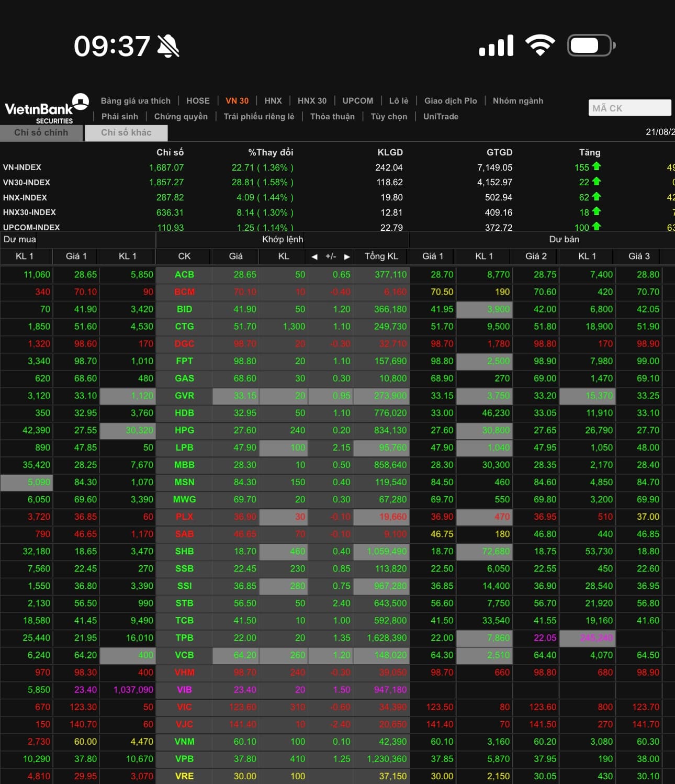Click the left arrow beside +/- column

pyautogui.click(x=314, y=256)
